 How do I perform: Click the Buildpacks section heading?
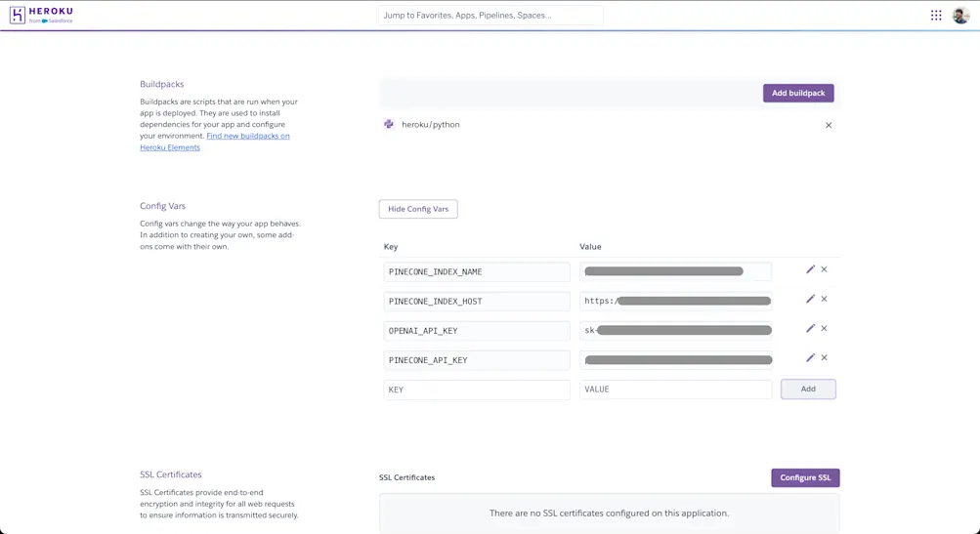(x=162, y=84)
